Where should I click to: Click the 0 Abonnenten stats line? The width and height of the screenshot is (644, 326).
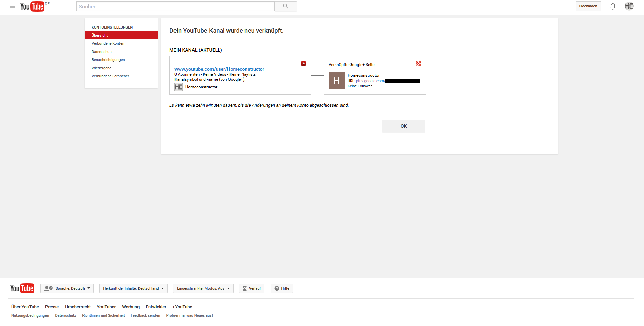[215, 74]
